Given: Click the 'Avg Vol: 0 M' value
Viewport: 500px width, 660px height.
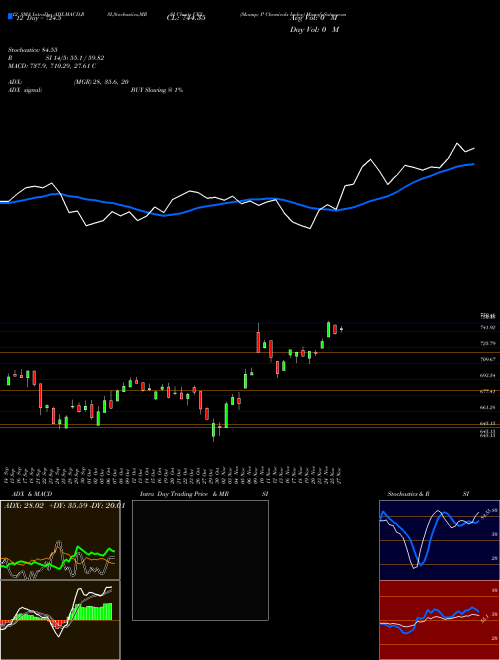Looking at the screenshot, I should click(314, 18).
